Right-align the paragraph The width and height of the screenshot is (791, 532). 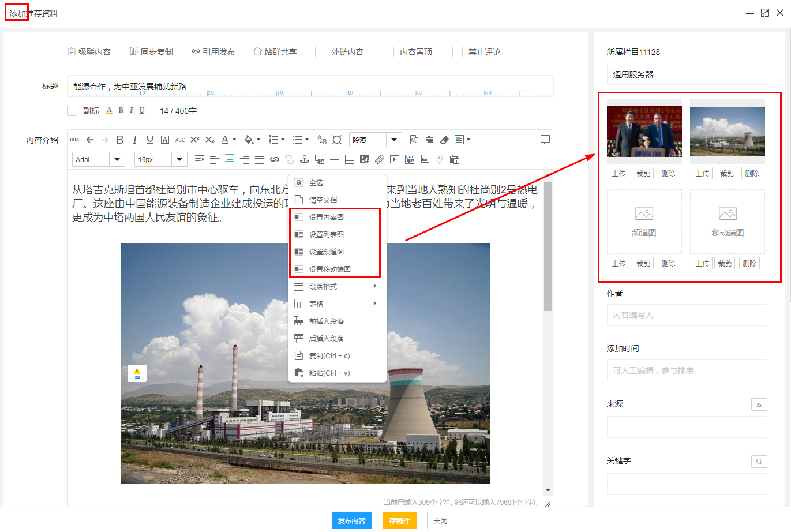[245, 159]
